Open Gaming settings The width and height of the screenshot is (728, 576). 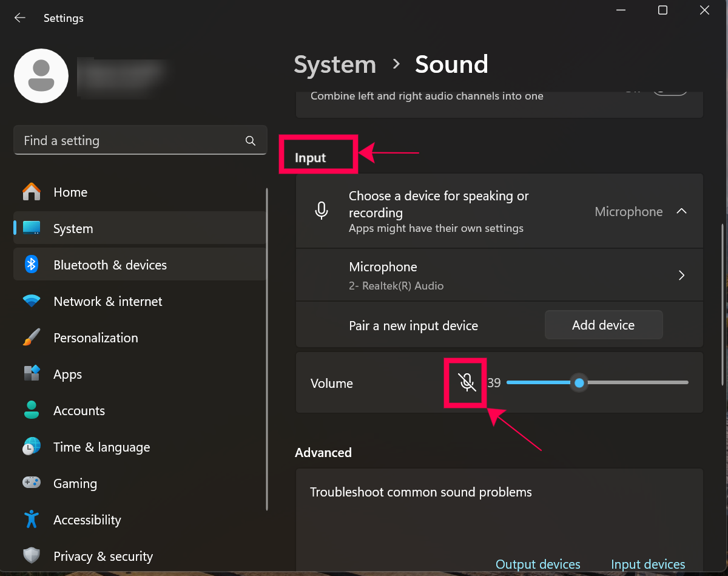coord(140,483)
